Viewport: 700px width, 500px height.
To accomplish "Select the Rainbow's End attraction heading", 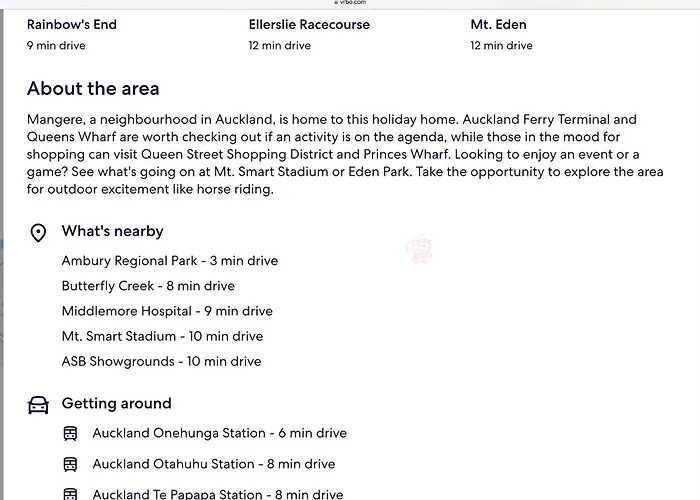I will click(x=72, y=25).
